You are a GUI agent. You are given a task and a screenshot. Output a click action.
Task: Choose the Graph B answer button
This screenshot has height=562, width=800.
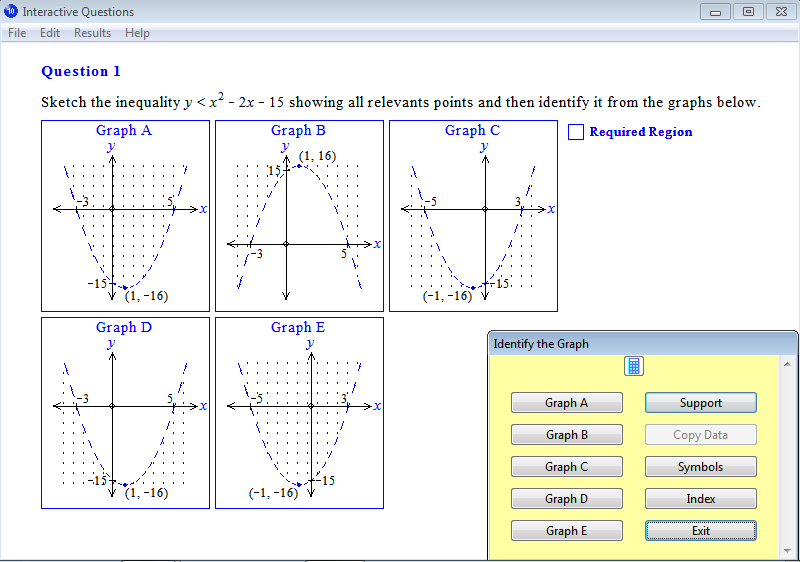click(x=566, y=435)
